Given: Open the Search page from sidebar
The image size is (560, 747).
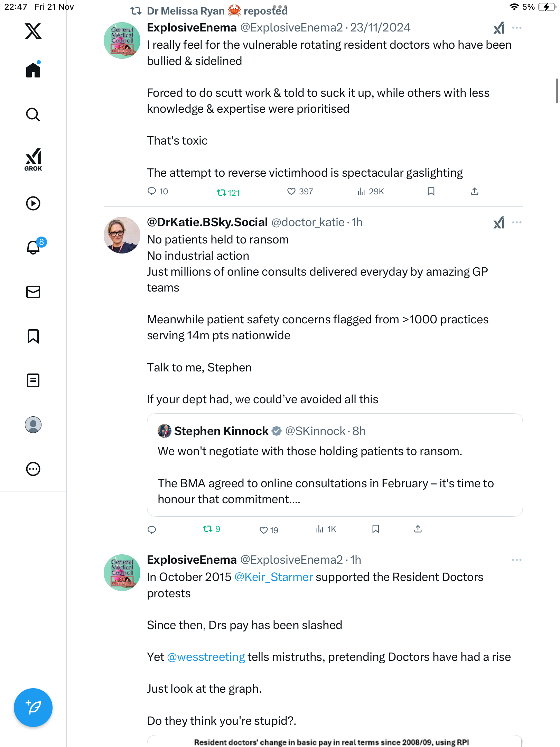Looking at the screenshot, I should (33, 114).
